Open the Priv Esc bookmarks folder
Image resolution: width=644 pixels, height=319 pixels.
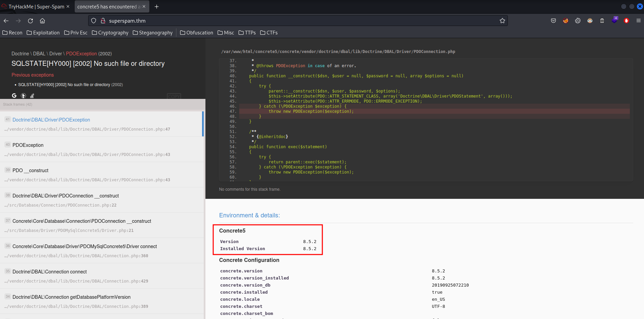pyautogui.click(x=76, y=33)
